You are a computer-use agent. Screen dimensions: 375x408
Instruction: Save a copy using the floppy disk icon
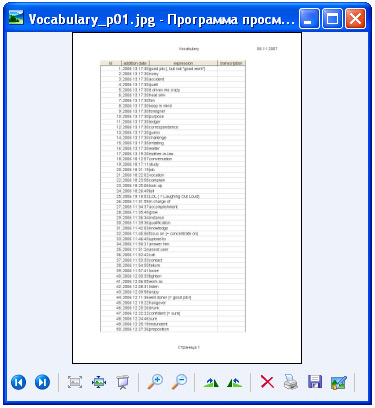[x=315, y=382]
